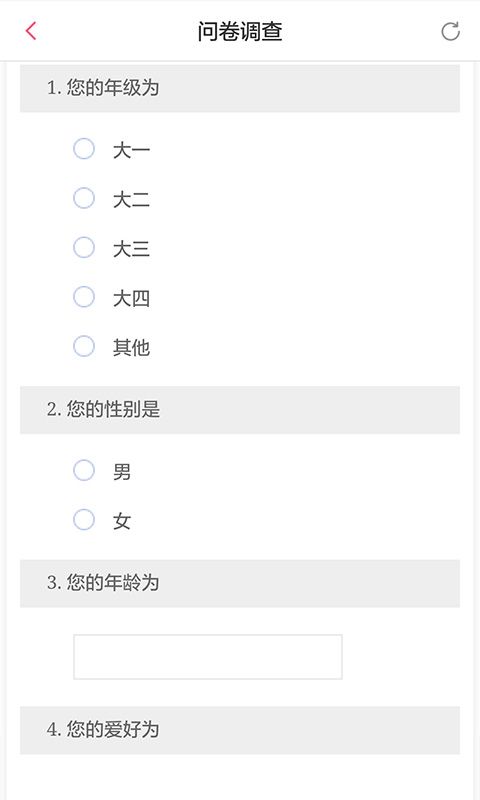Click the refresh icon in header
The height and width of the screenshot is (800, 480).
(x=450, y=31)
